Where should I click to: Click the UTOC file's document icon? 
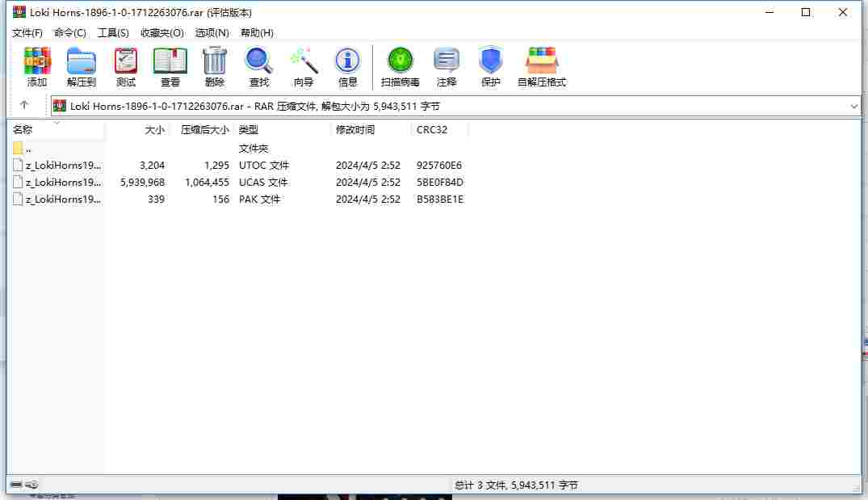click(18, 165)
